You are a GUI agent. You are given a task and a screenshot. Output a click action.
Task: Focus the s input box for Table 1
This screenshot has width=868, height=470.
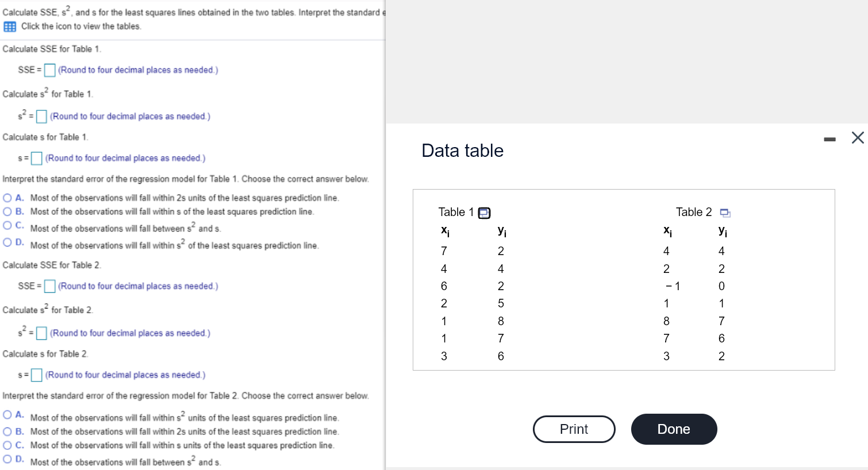point(37,158)
